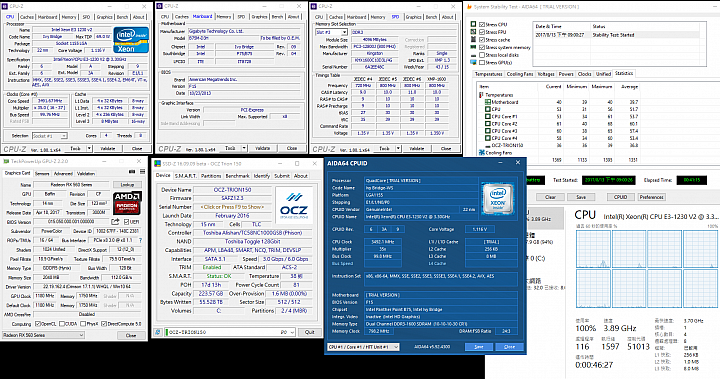Click GPU-Z title bar app icon
This screenshot has width=720, height=379.
(6, 161)
